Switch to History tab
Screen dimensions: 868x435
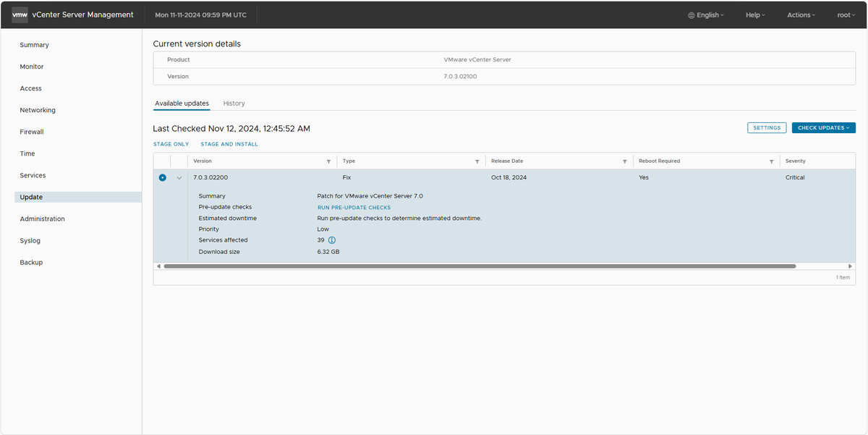[x=234, y=104]
